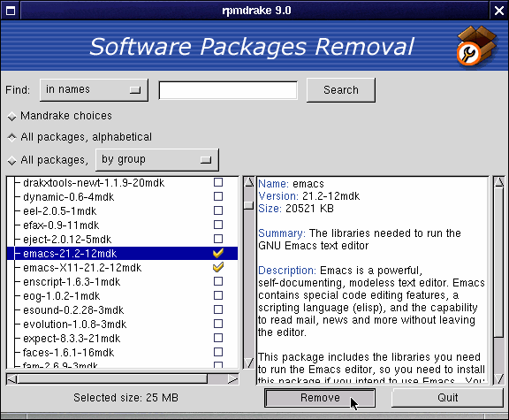Click package list horizontal scroll right arrow
Image resolution: width=509 pixels, height=420 pixels.
pos(233,379)
